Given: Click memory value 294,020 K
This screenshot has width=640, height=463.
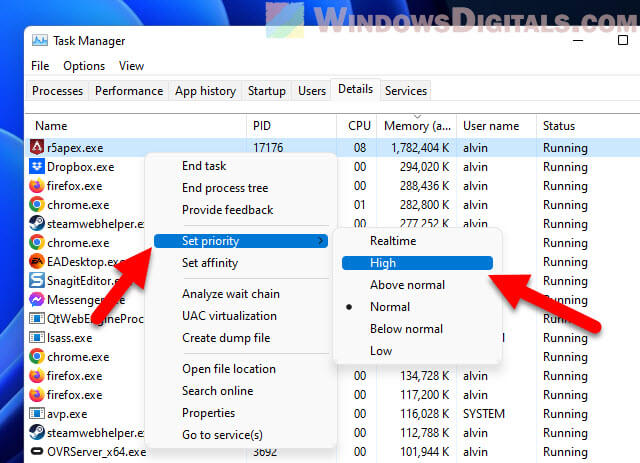Looking at the screenshot, I should (x=424, y=167).
